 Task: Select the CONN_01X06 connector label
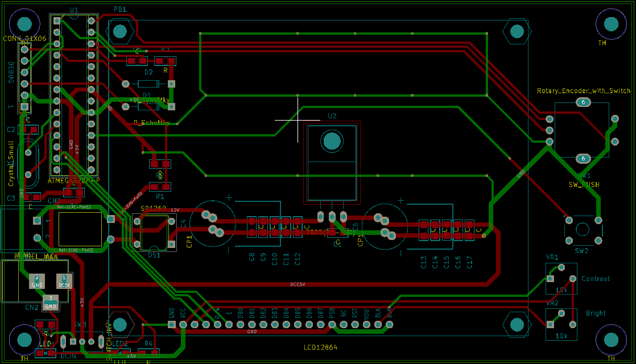click(24, 39)
